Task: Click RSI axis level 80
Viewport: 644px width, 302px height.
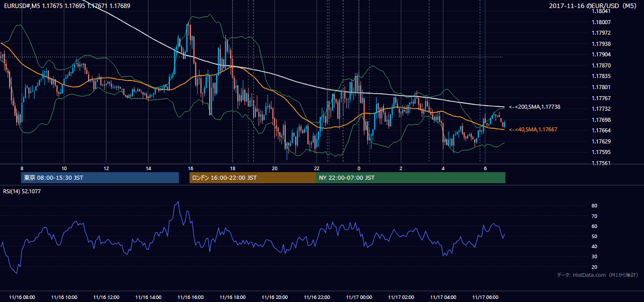Action: pos(594,206)
